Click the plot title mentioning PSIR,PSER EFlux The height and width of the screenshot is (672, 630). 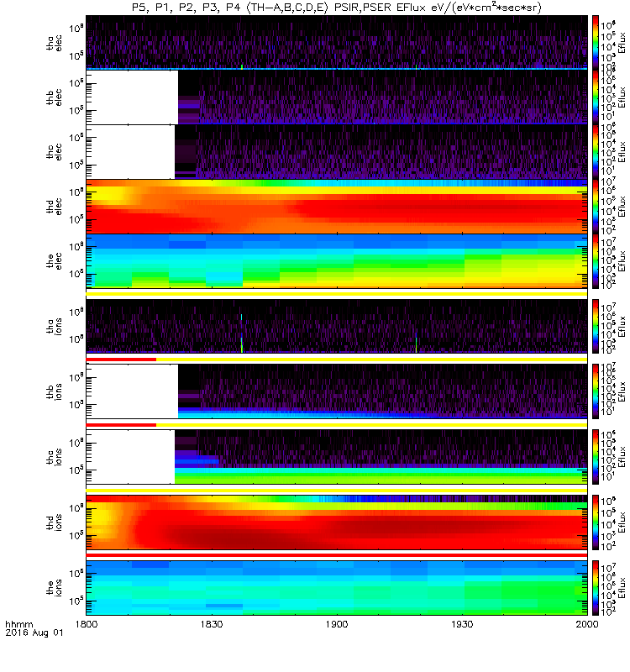[x=337, y=8]
